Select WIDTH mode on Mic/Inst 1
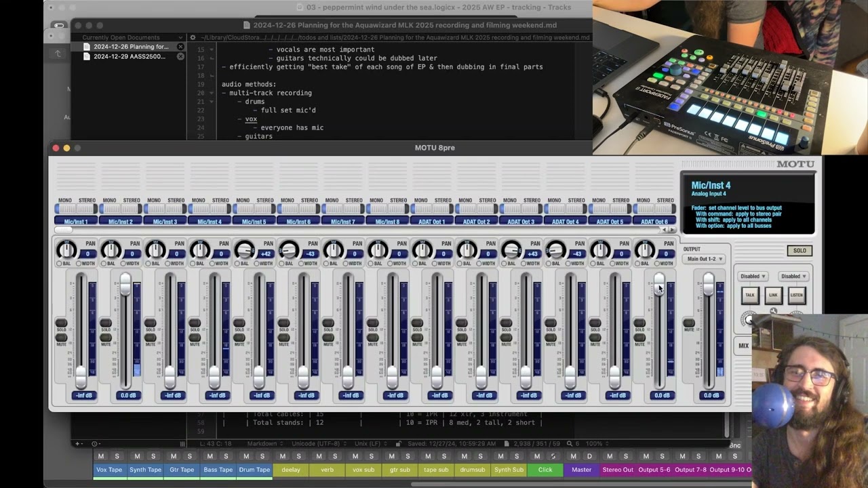Screen dimensions: 868x488 79,263
